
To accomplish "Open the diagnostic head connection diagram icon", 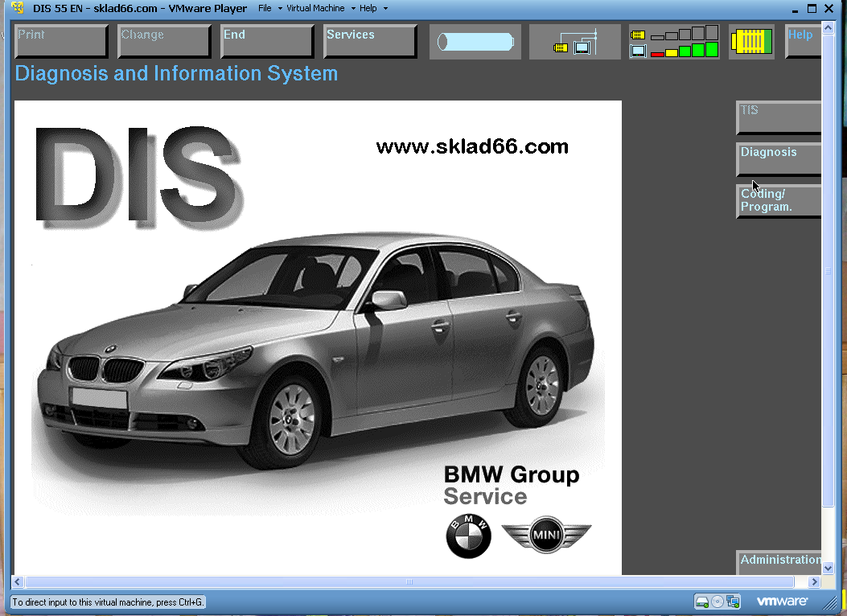I will coord(575,42).
